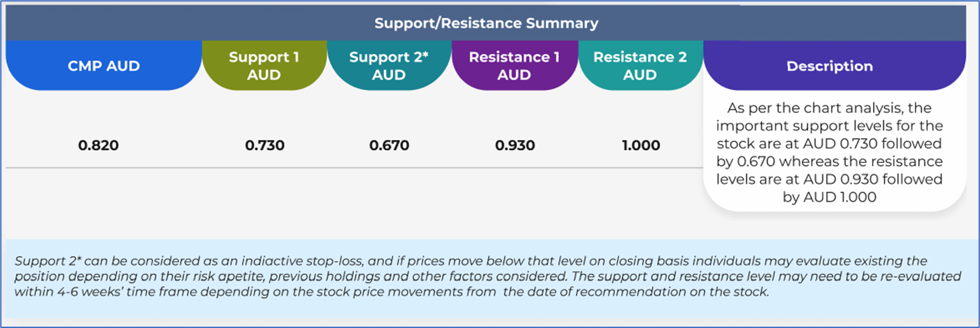Select the olive "Support 1 AUD" header

pos(264,66)
